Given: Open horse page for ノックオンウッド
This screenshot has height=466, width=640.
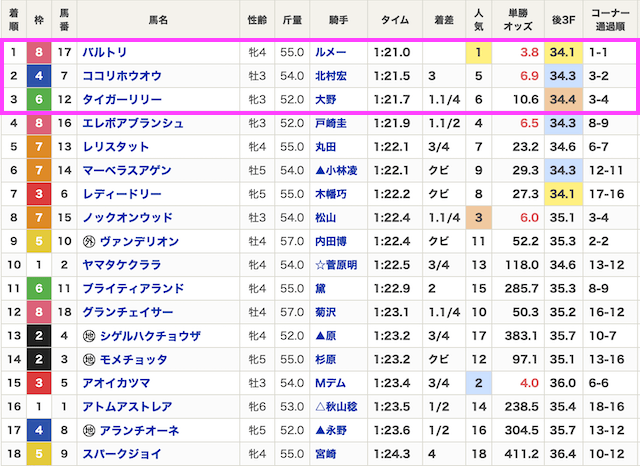Looking at the screenshot, I should [127, 218].
